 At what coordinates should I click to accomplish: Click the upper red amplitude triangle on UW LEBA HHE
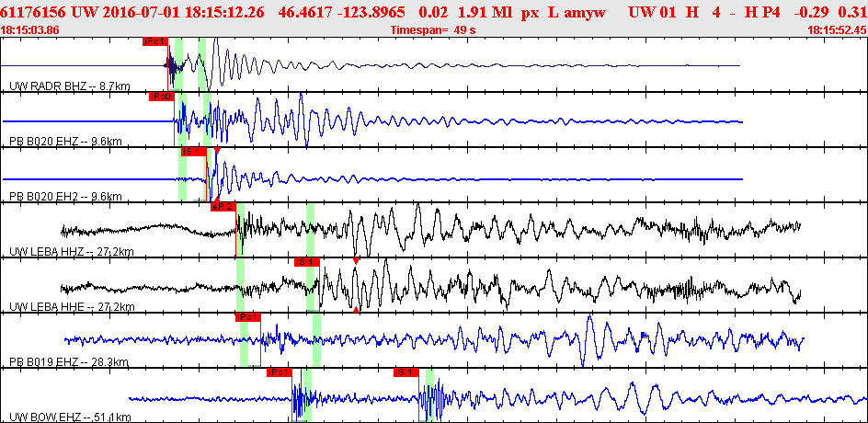tap(356, 261)
